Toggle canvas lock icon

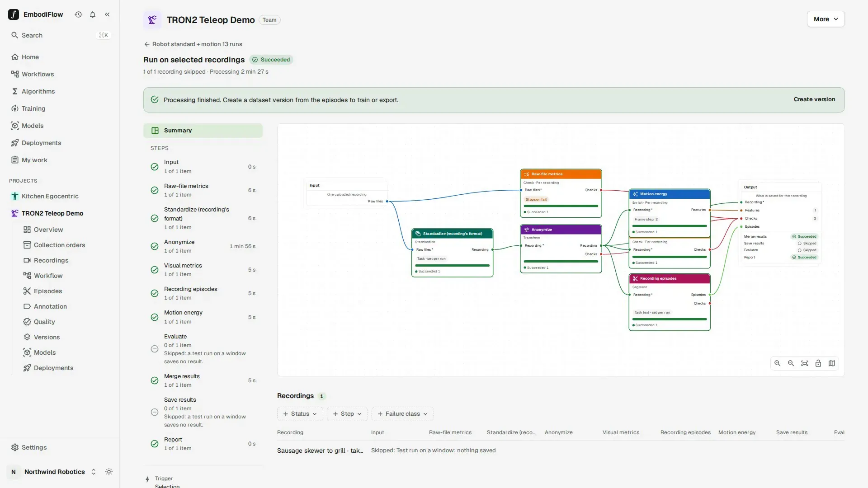(x=818, y=363)
